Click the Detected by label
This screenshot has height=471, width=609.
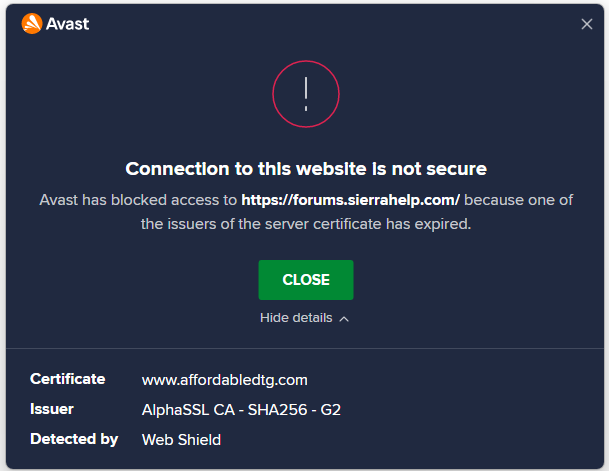coord(74,439)
